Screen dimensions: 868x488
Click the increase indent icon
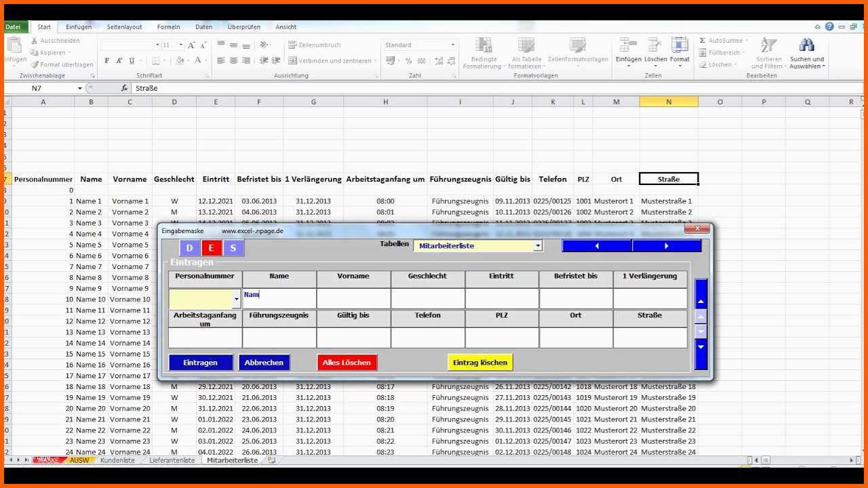[x=277, y=60]
